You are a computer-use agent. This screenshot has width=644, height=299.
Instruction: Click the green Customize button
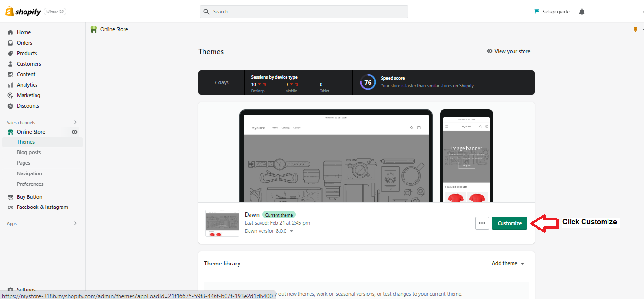point(510,223)
